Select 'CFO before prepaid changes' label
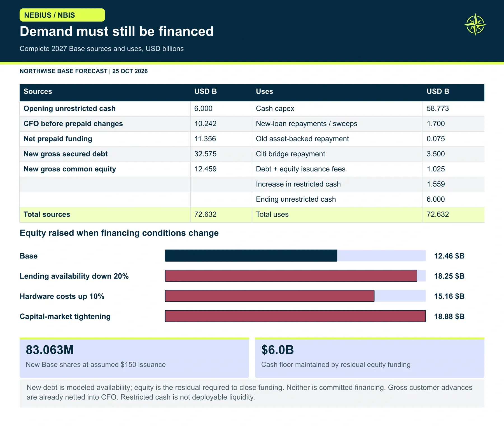Screen dimensions: 504x426 point(73,124)
